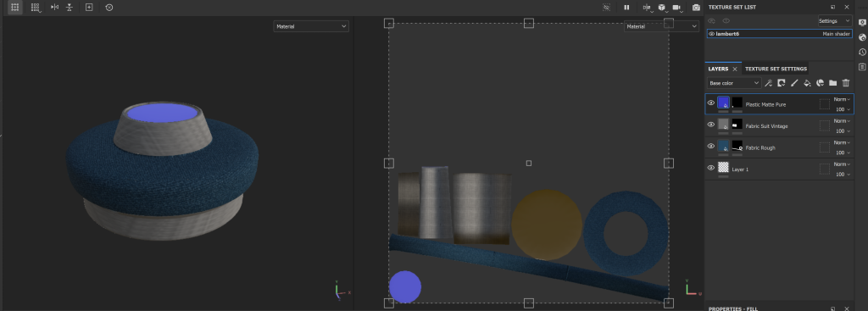This screenshot has width=868, height=311.
Task: Open blend mode dropdown for Fabric Rough
Action: (842, 142)
